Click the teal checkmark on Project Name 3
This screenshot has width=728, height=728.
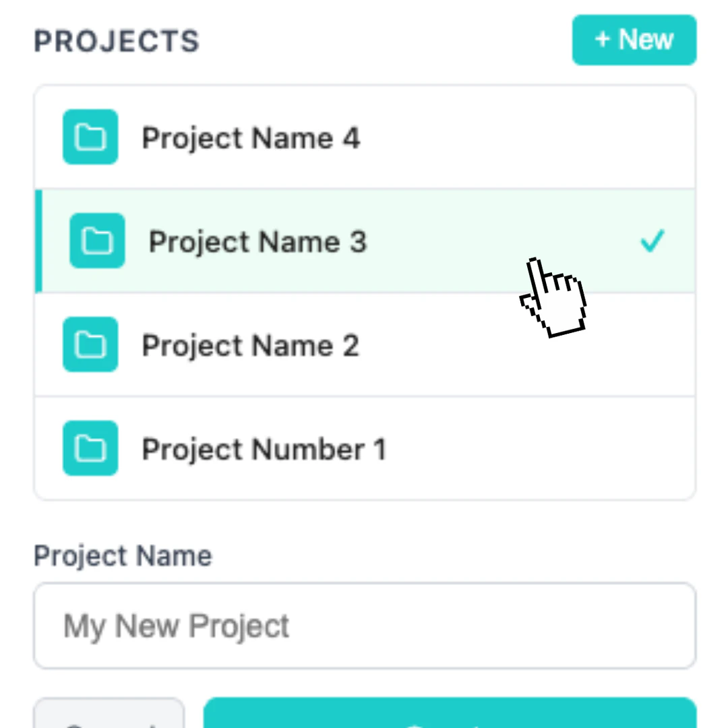(651, 241)
